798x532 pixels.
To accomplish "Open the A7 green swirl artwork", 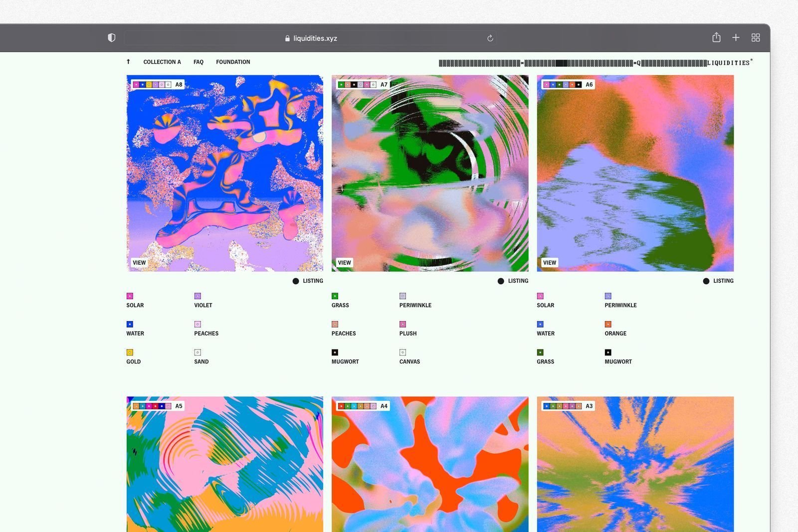I will [430, 174].
